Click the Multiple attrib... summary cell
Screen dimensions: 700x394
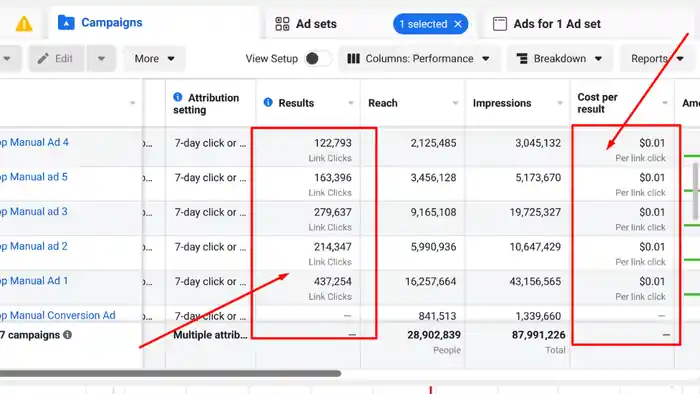[210, 335]
